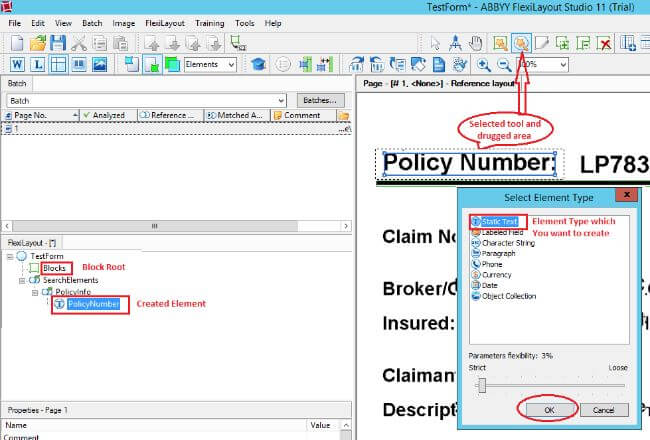Click the New document icon
Image resolution: width=650 pixels, height=440 pixels.
17,43
